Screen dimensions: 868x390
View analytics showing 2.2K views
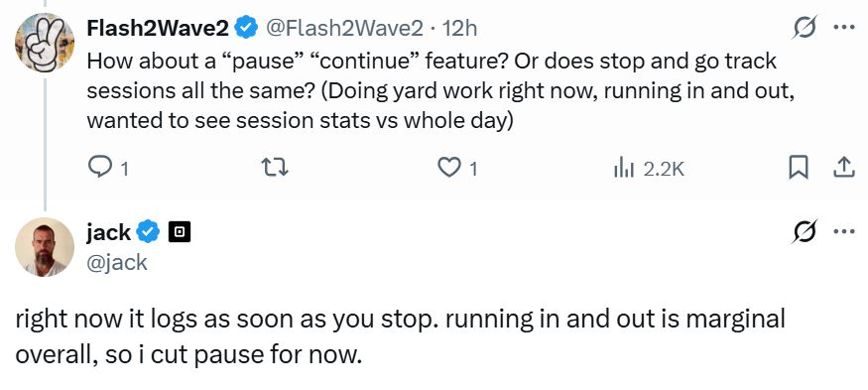coord(649,169)
